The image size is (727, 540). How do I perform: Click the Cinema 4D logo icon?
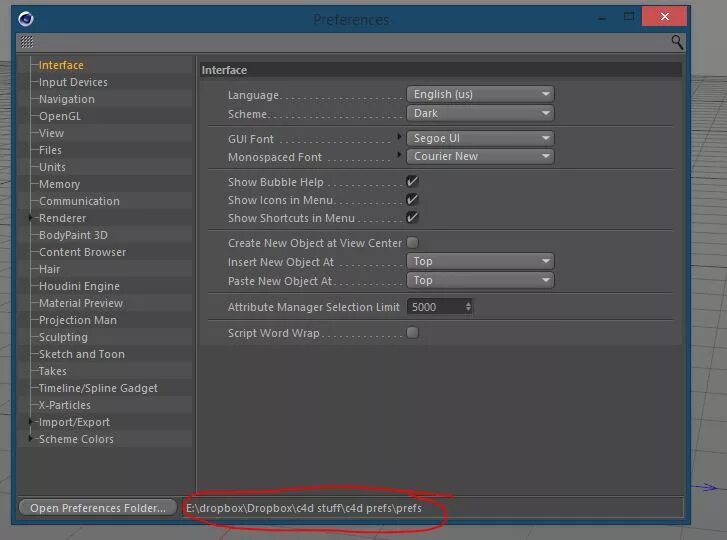[x=26, y=19]
